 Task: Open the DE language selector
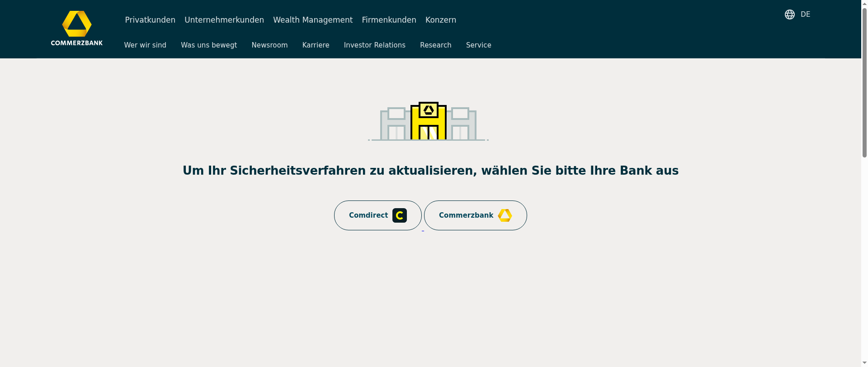point(805,14)
